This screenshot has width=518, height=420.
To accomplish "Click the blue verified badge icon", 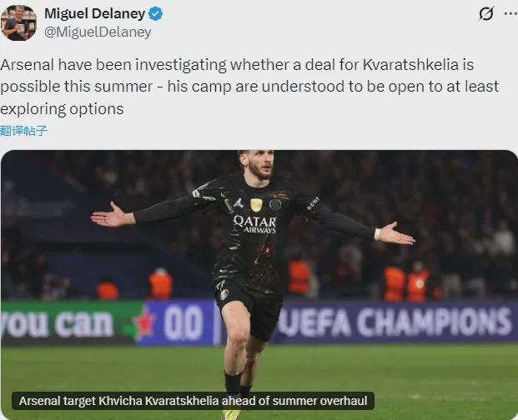I will [x=155, y=14].
